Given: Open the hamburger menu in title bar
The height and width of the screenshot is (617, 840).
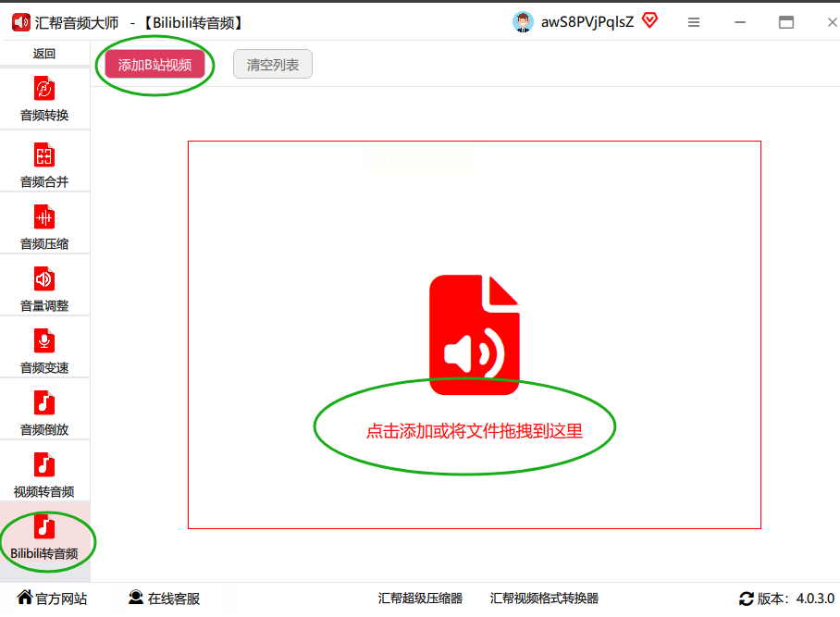Looking at the screenshot, I should [694, 22].
